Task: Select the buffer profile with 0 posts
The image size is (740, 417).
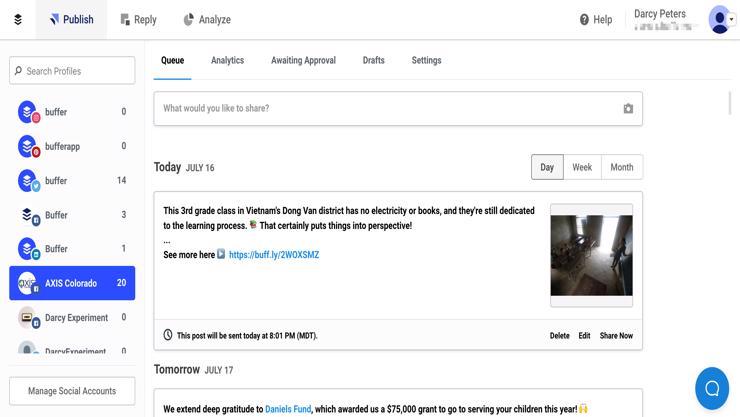Action: (72, 112)
